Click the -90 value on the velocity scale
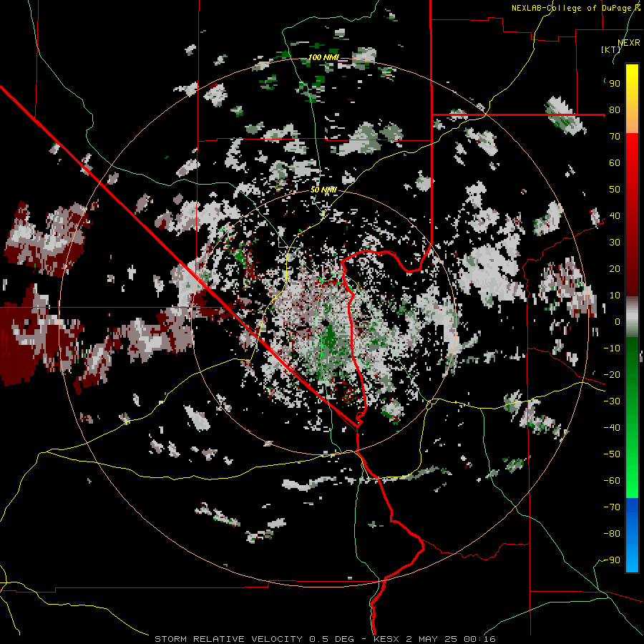644x644 pixels. [x=612, y=560]
